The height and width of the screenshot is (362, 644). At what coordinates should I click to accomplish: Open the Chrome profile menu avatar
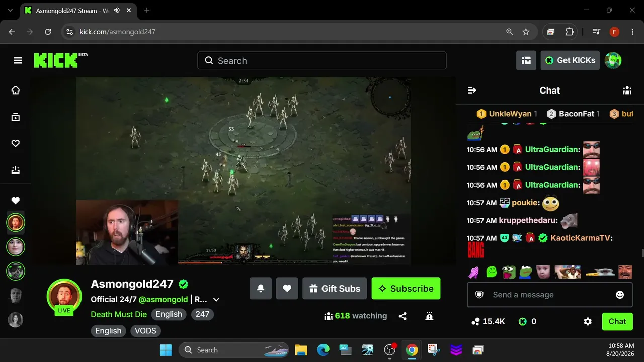click(614, 32)
